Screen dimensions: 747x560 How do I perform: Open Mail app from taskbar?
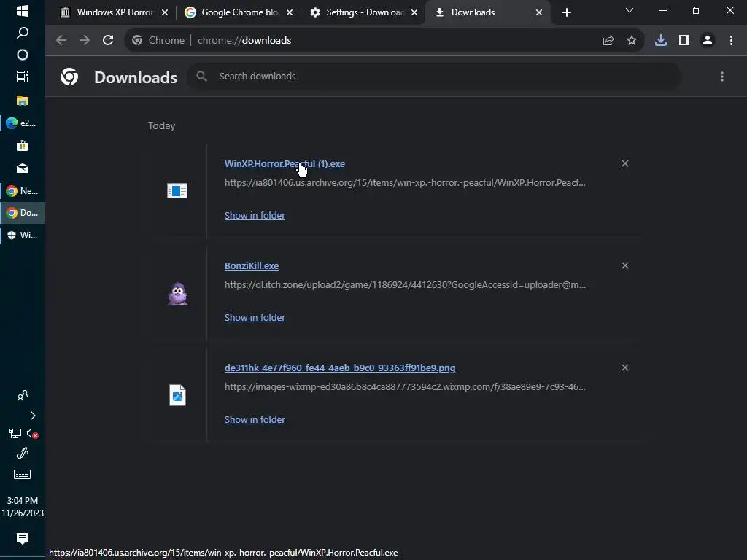23,168
